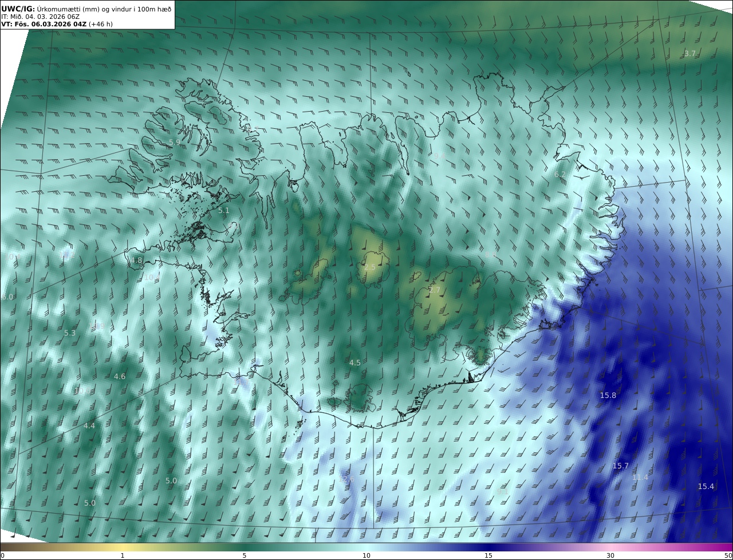Click the 11.4 value label
This screenshot has width=733, height=560.
point(640,477)
